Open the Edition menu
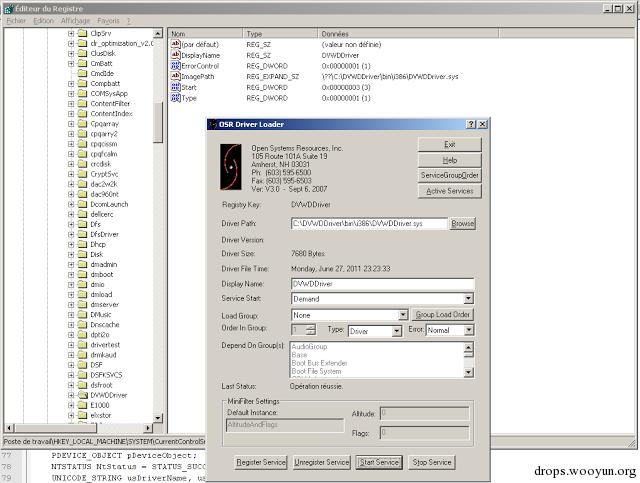The width and height of the screenshot is (640, 483). pyautogui.click(x=43, y=20)
